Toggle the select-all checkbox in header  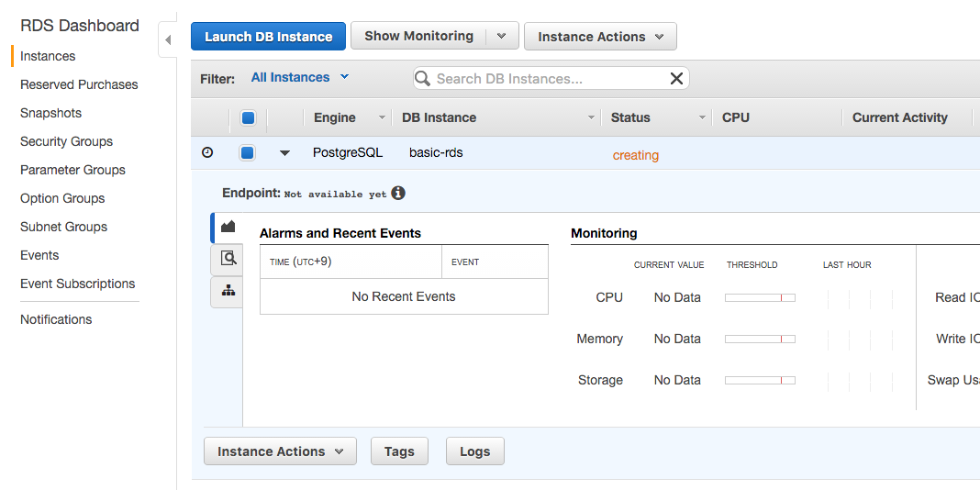(x=248, y=117)
